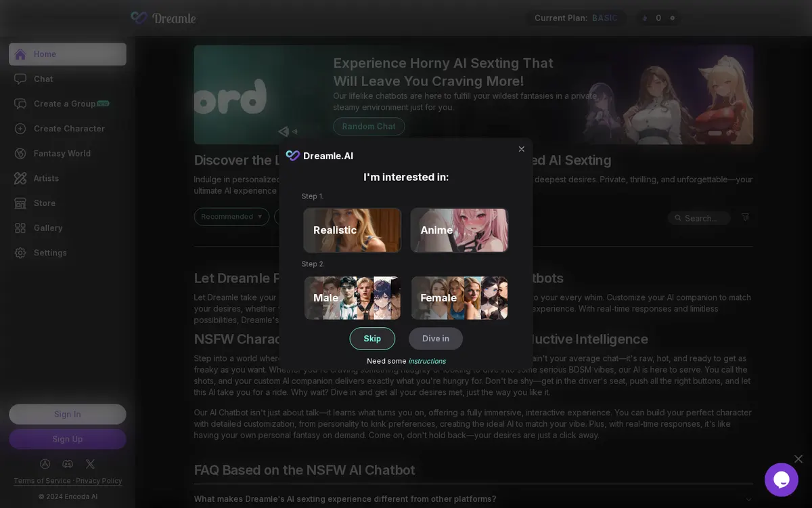Select the Realistic style option

click(x=352, y=230)
